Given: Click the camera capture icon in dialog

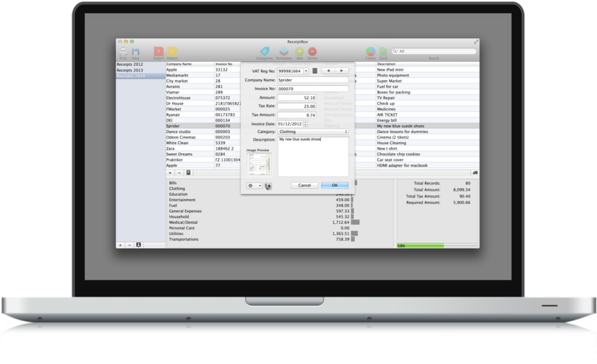Looking at the screenshot, I should click(x=268, y=186).
